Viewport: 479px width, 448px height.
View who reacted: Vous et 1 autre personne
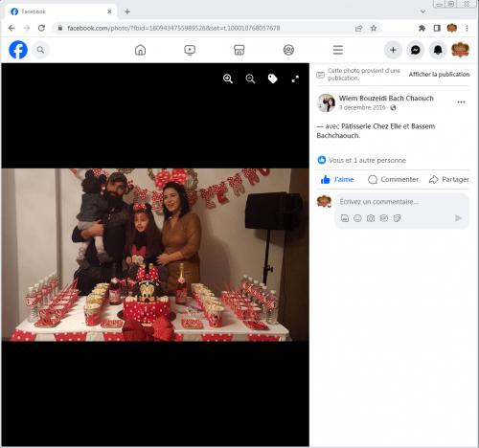click(367, 160)
